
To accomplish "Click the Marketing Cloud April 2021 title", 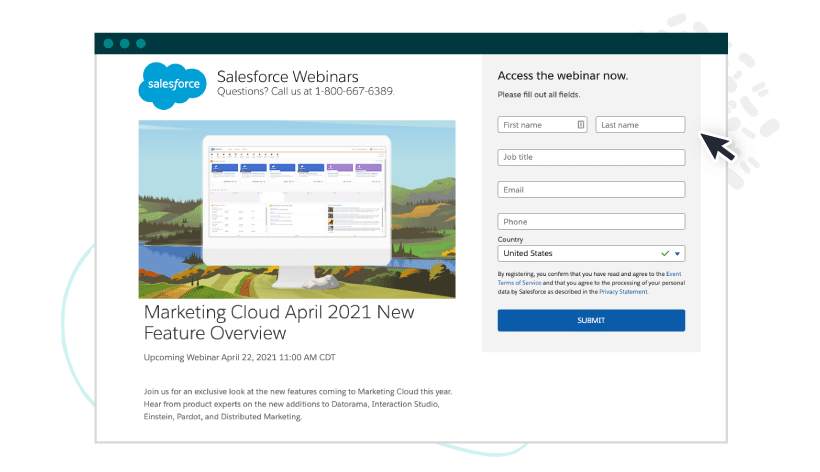I will 279,323.
